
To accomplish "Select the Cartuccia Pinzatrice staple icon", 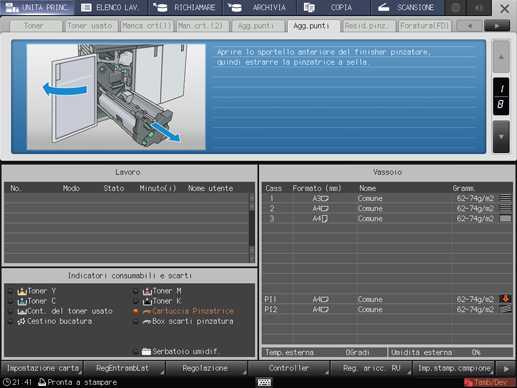I will pos(147,311).
